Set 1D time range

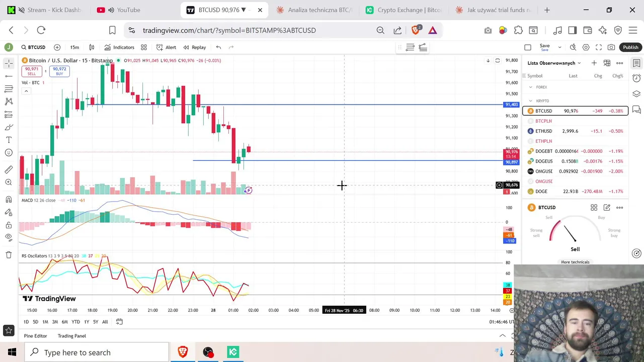(x=26, y=322)
